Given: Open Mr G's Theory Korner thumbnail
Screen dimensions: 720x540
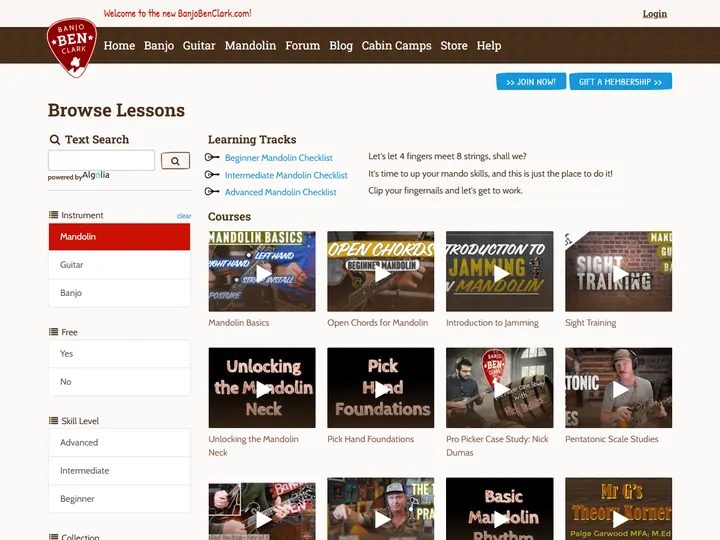Looking at the screenshot, I should [619, 509].
